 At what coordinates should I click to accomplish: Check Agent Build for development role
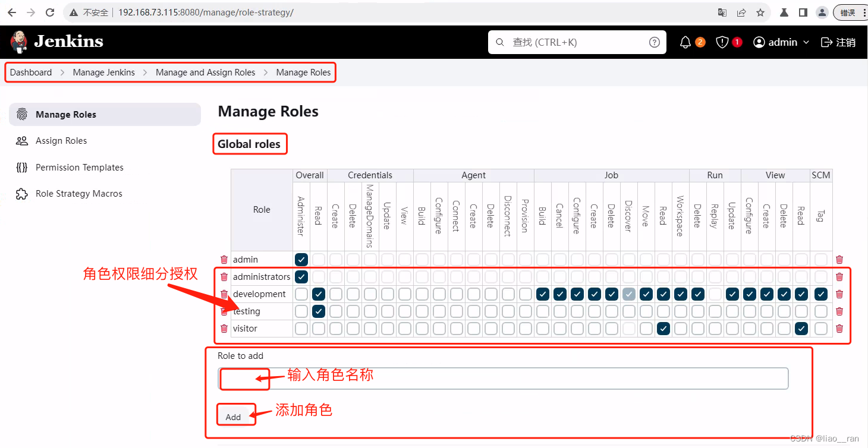(x=422, y=294)
